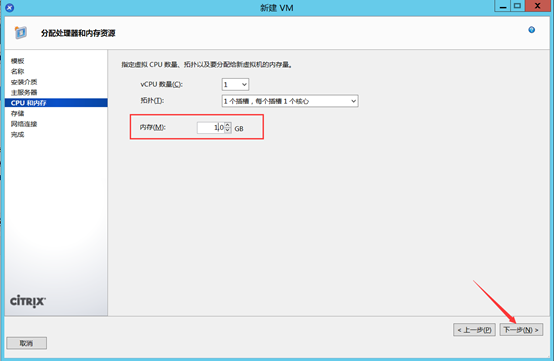Viewport: 554px width, 361px height.
Task: Go to the 安装介质 step in sidebar
Action: 24,82
